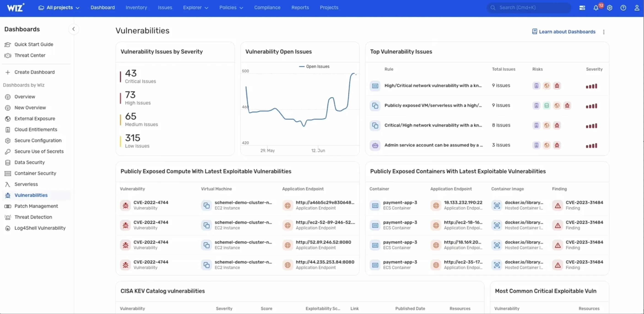The width and height of the screenshot is (644, 314).
Task: Click the External Exposure globe icon
Action: click(x=8, y=119)
